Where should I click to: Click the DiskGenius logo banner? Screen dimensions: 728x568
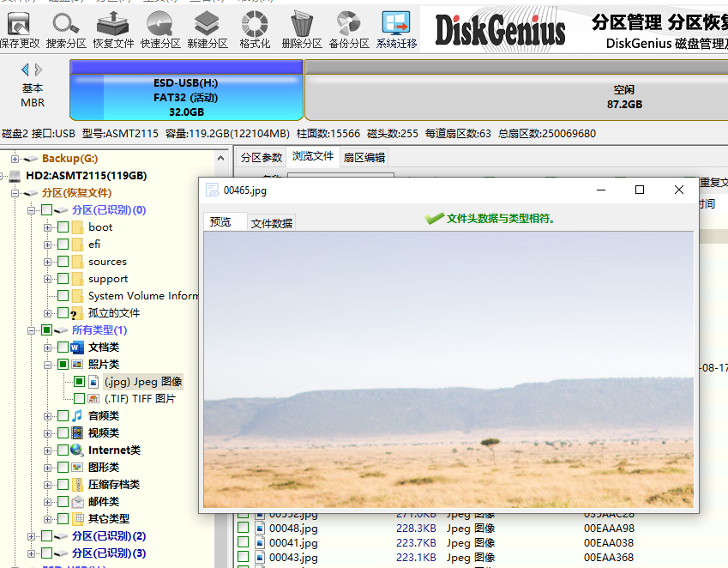tap(500, 31)
